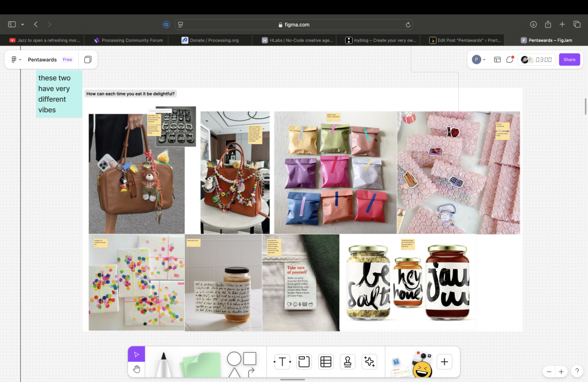The image size is (588, 382).
Task: Open the Figma main menu dropdown
Action: click(16, 60)
